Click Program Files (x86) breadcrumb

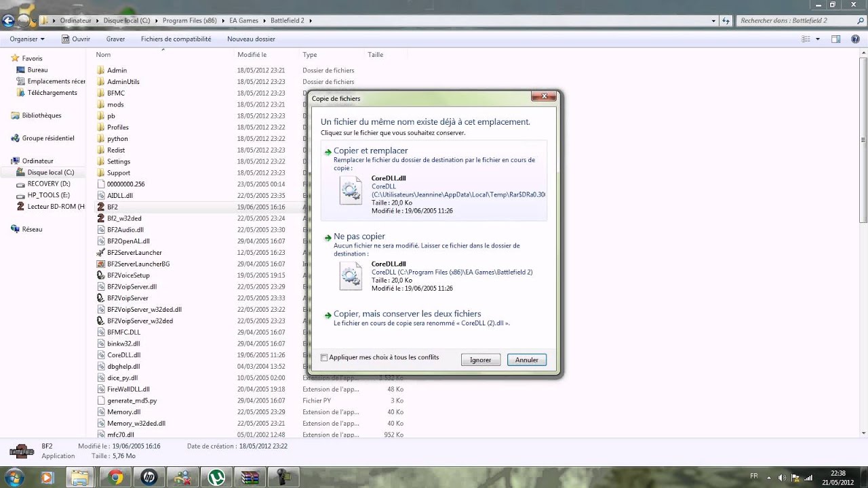(x=190, y=21)
